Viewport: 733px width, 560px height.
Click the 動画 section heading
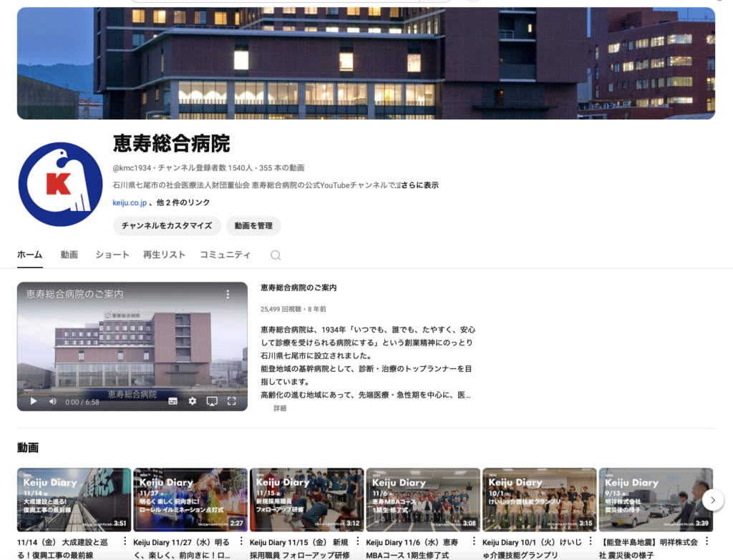coord(28,448)
